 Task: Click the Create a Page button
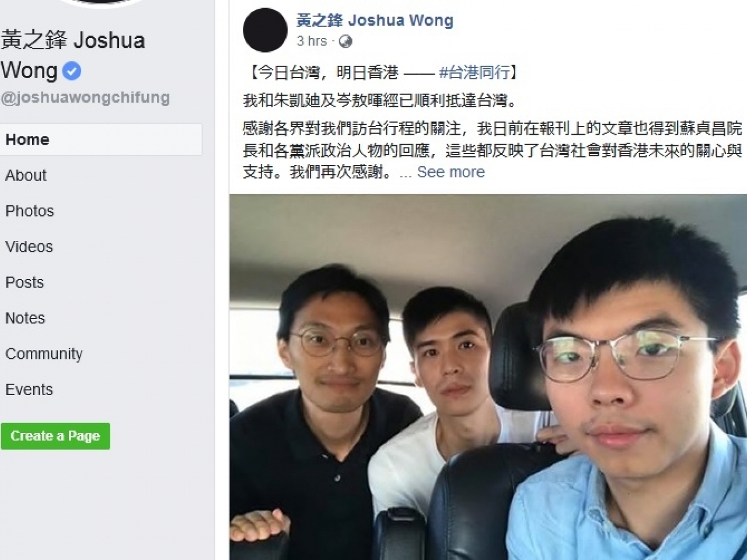55,436
